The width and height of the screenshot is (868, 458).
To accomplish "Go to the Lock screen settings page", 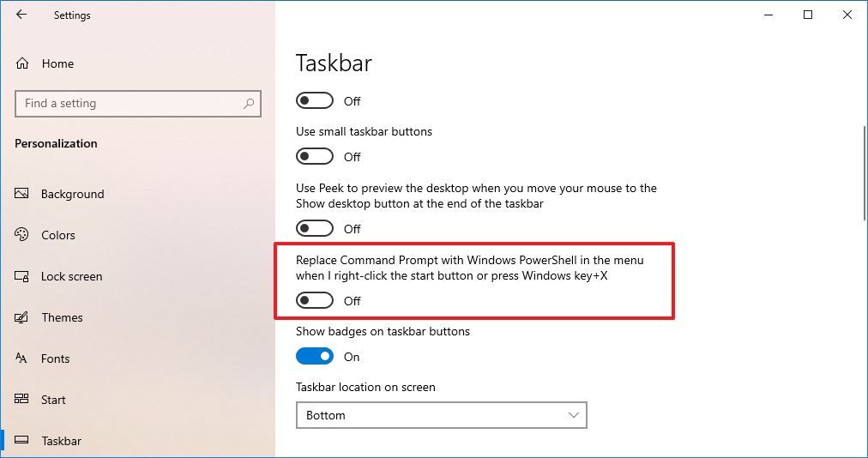I will point(71,276).
